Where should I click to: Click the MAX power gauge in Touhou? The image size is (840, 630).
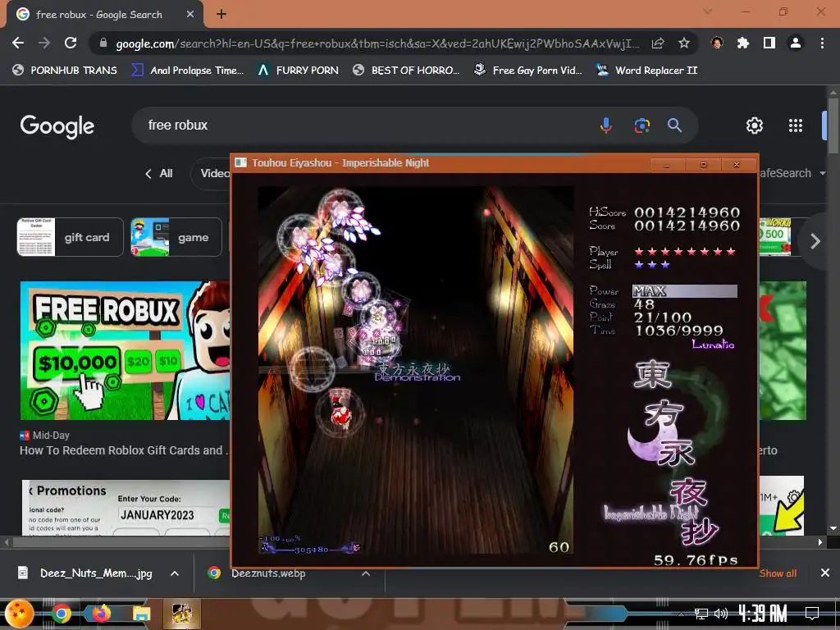[x=685, y=291]
